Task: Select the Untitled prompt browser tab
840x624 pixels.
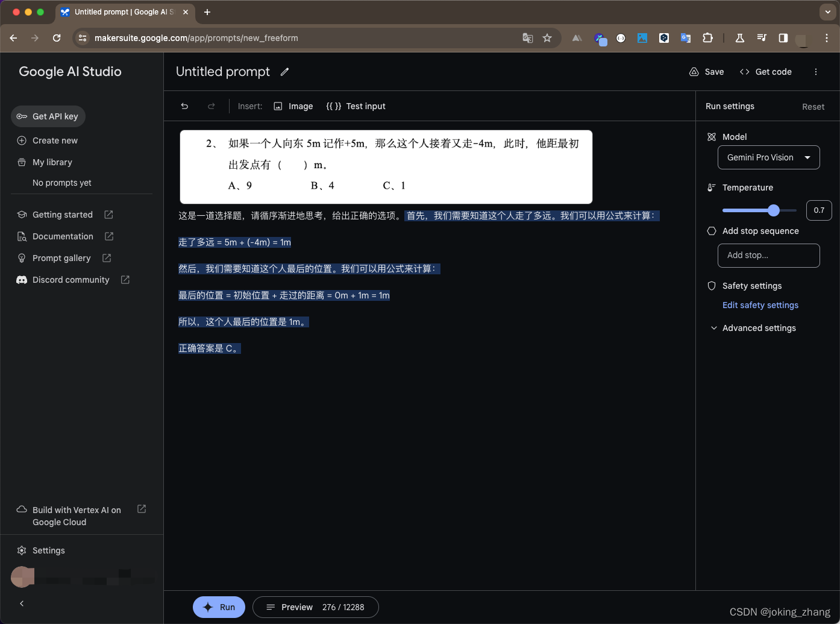Action: (125, 12)
